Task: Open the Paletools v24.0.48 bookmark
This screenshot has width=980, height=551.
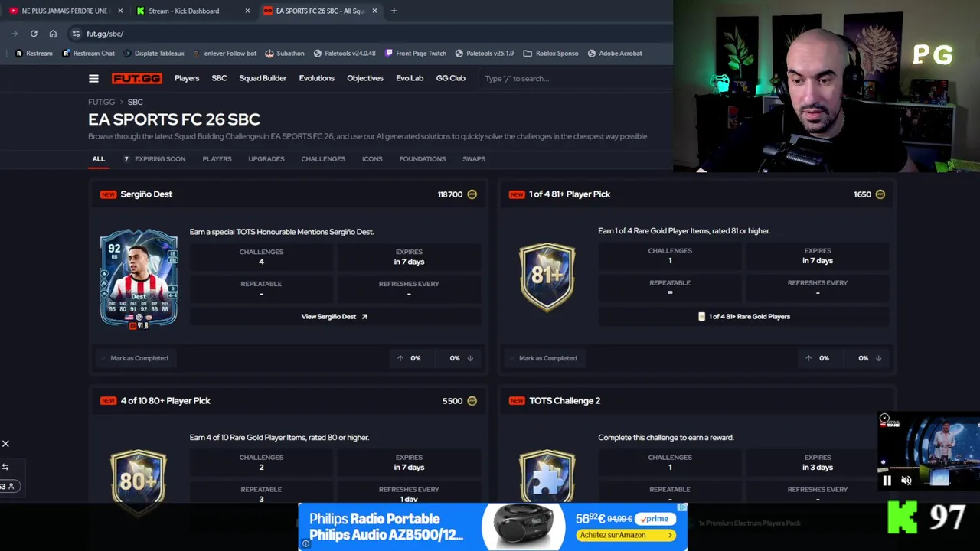Action: (x=345, y=54)
